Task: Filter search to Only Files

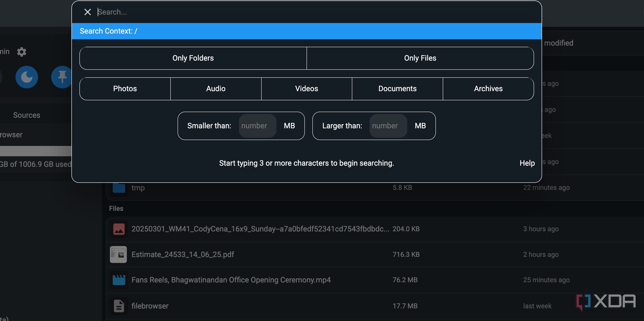Action: (x=420, y=58)
